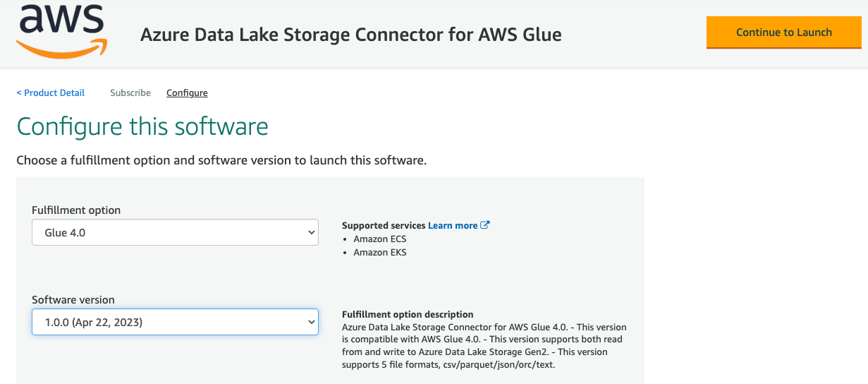Go back via the Product Detail link
868x384 pixels.
pyautogui.click(x=51, y=93)
